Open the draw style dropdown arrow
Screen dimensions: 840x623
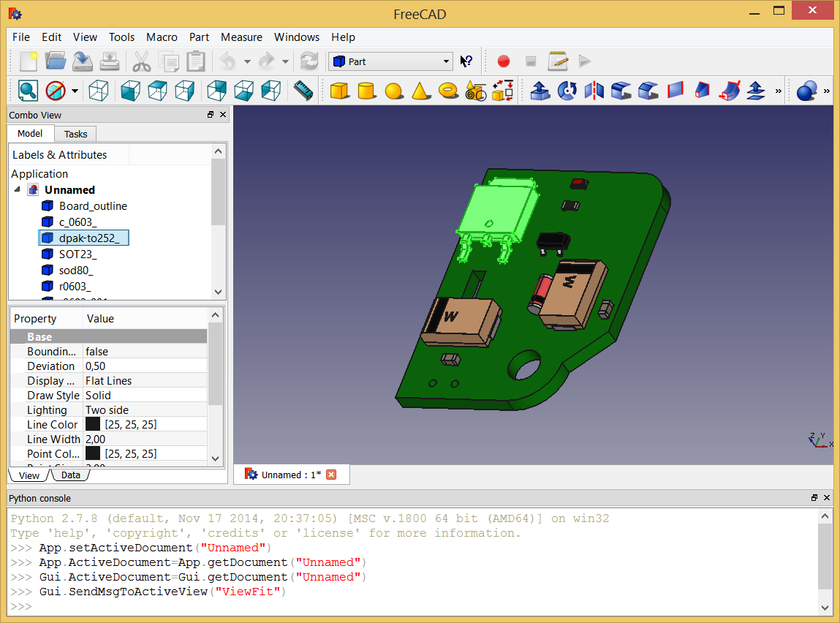(75, 91)
